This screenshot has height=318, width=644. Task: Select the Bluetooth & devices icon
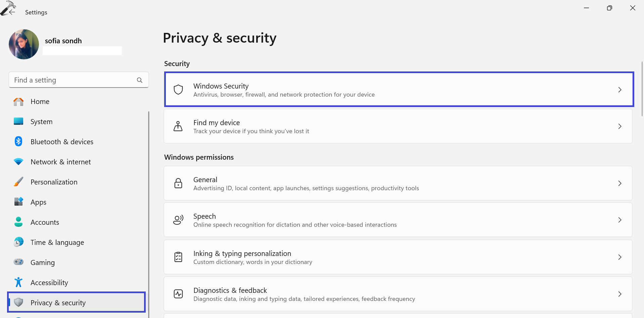pos(18,141)
